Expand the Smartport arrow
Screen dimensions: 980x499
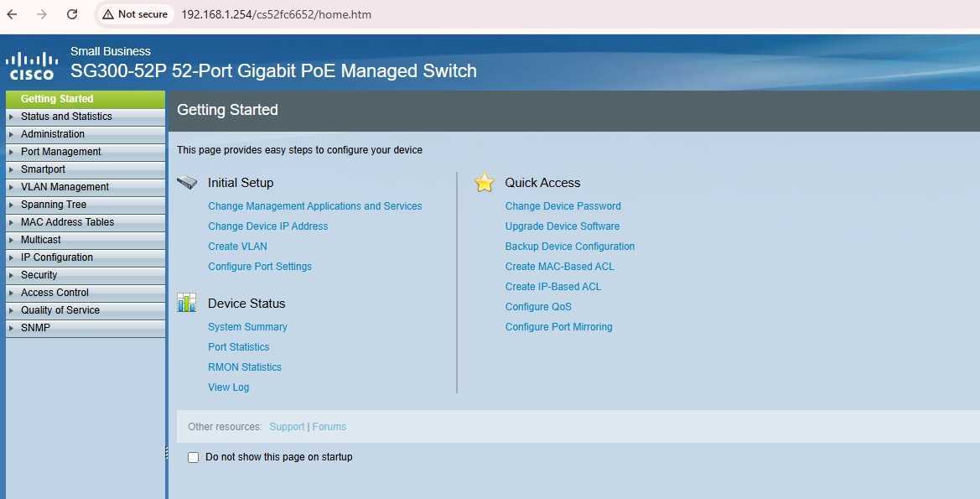click(11, 169)
